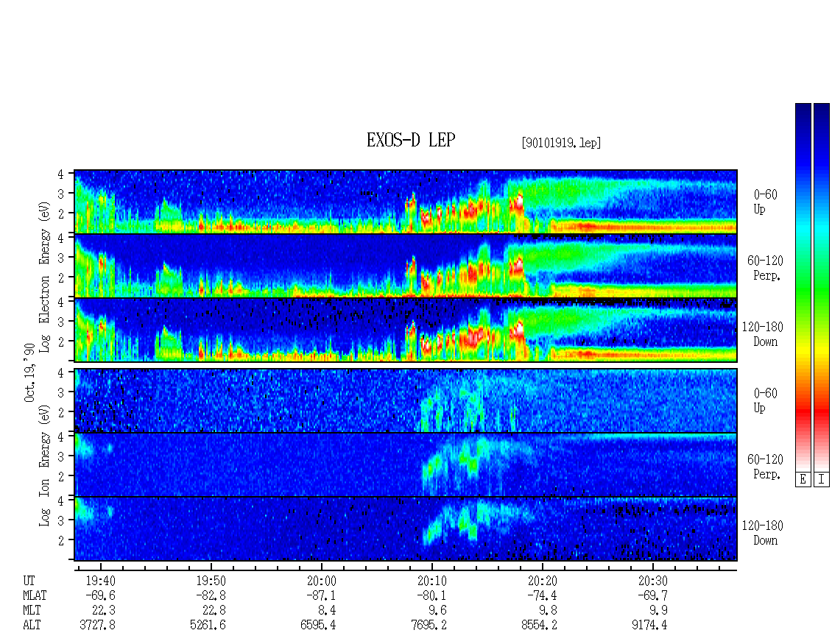Click the MLAT row label
The height and width of the screenshot is (644, 832).
click(x=35, y=595)
